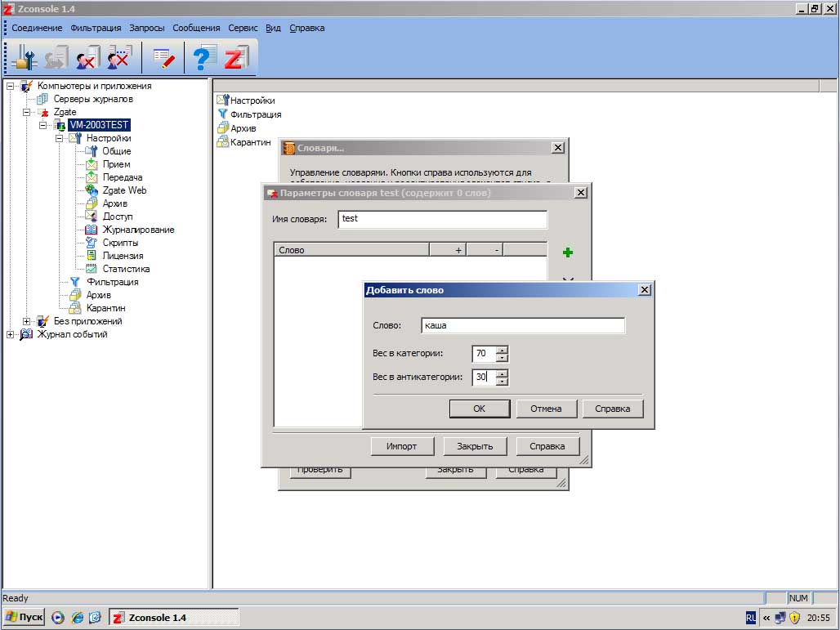
Task: Select Прием tree node
Action: [116, 164]
